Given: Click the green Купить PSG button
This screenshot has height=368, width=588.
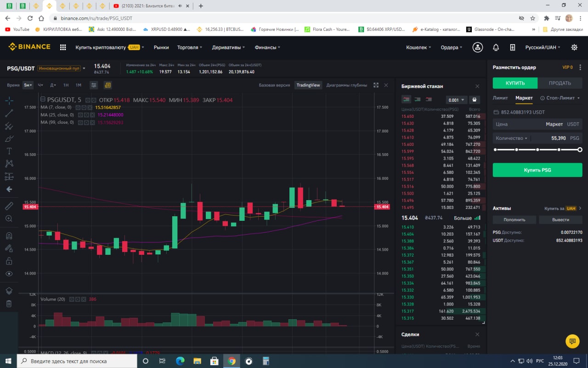Looking at the screenshot, I should coord(537,170).
